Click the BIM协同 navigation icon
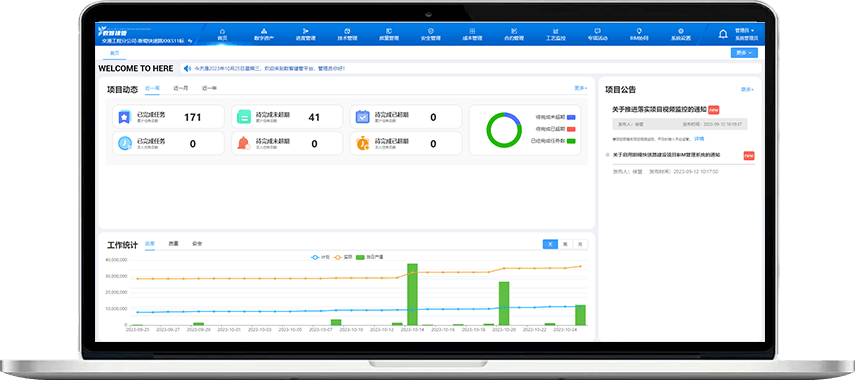 [x=639, y=31]
